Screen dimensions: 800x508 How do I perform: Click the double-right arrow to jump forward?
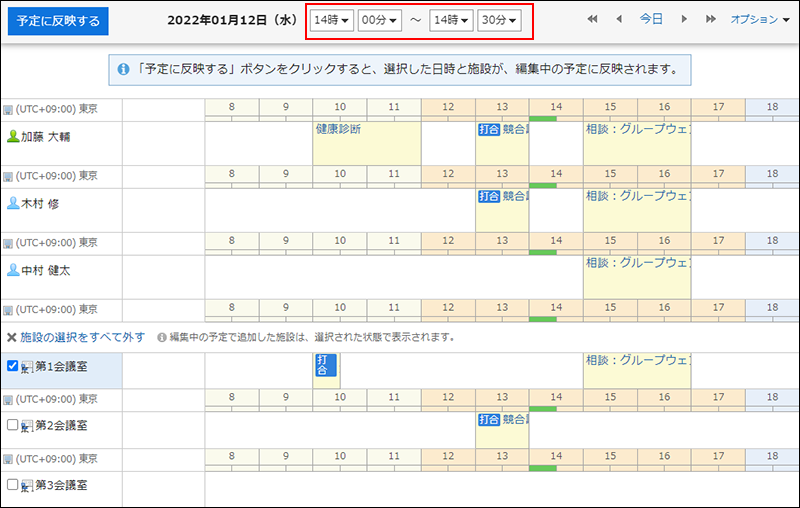710,20
